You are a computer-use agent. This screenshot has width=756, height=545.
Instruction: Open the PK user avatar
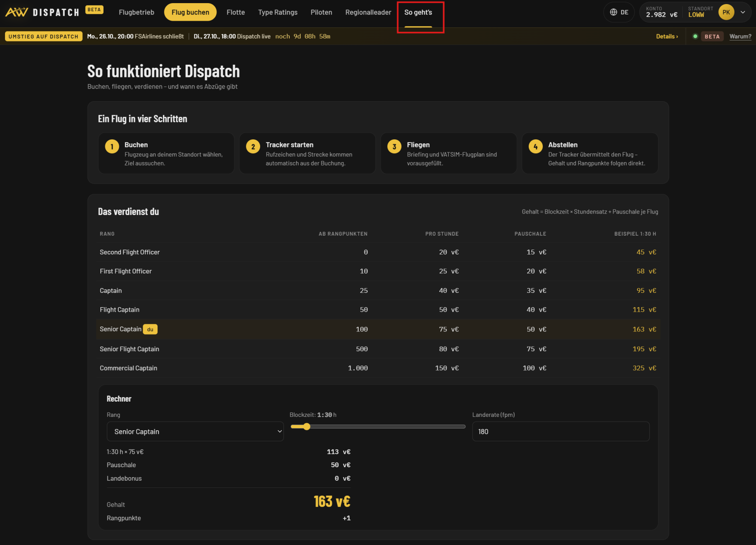[x=726, y=12]
